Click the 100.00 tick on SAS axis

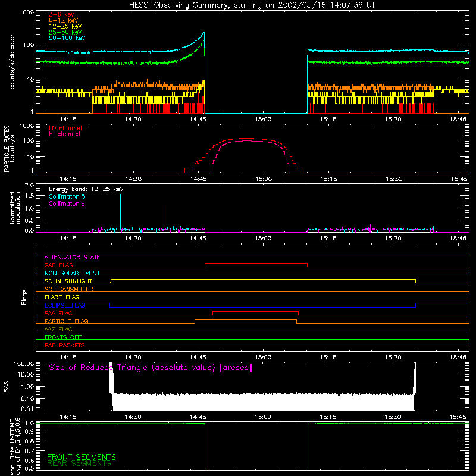[24, 364]
